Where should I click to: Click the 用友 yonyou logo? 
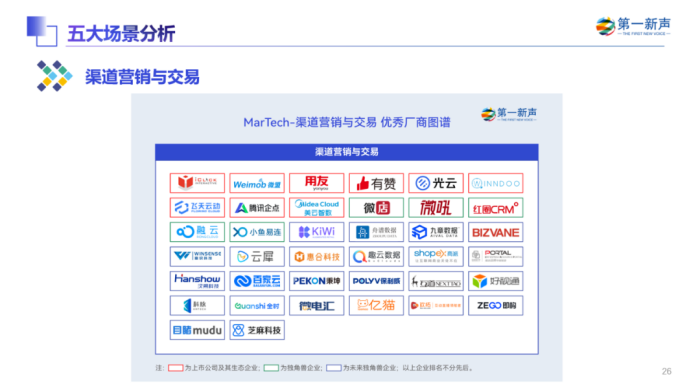(317, 183)
